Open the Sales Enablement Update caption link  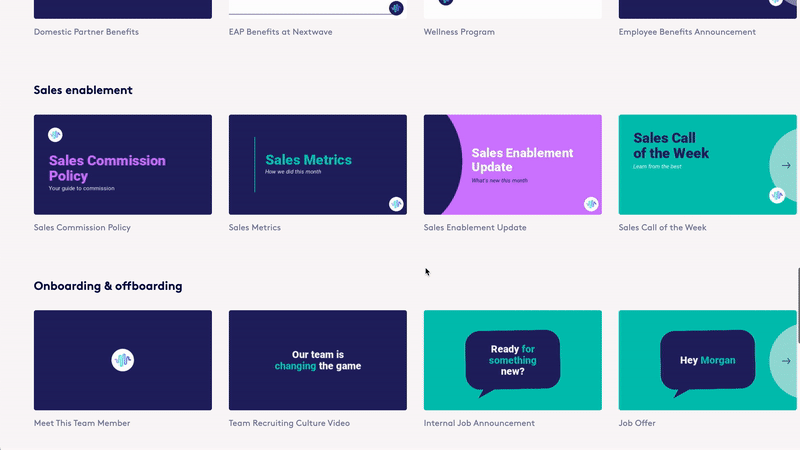(474, 228)
